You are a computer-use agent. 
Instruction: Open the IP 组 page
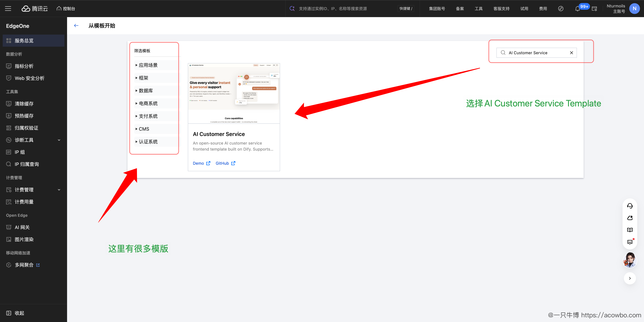(34, 152)
